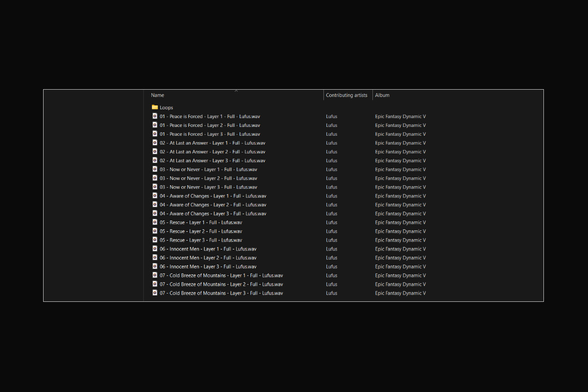
Task: Click the media icon beside 06 - Innocent Men - Layer 1
Action: pyautogui.click(x=155, y=248)
